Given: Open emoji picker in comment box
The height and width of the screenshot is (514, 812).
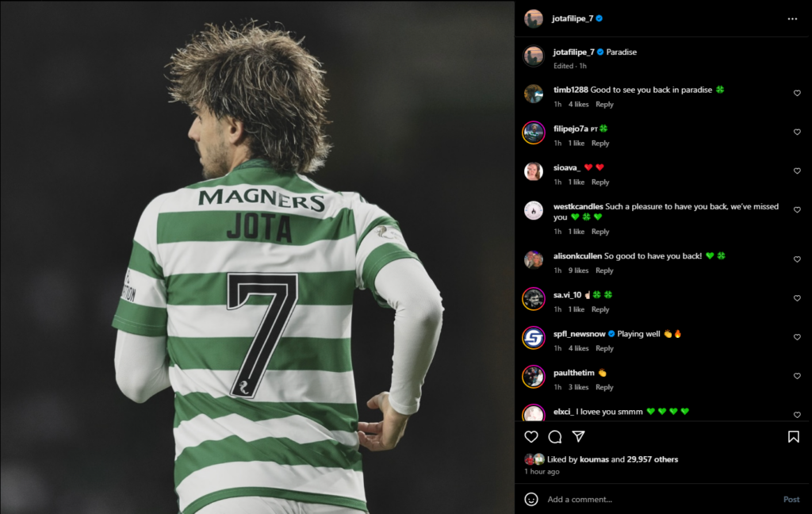Looking at the screenshot, I should click(x=531, y=499).
